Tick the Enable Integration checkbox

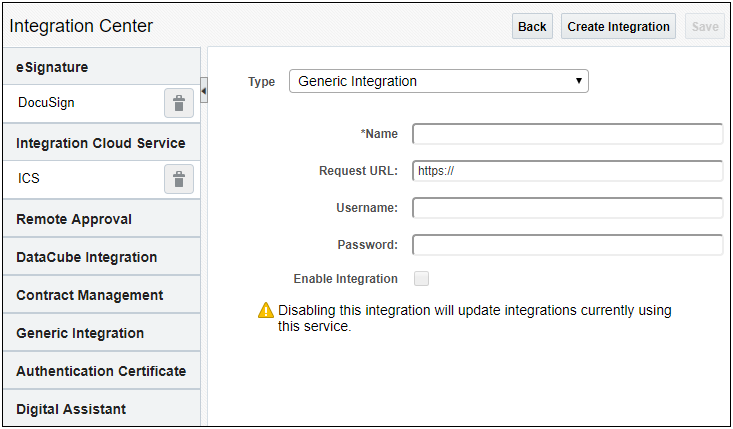(x=421, y=279)
